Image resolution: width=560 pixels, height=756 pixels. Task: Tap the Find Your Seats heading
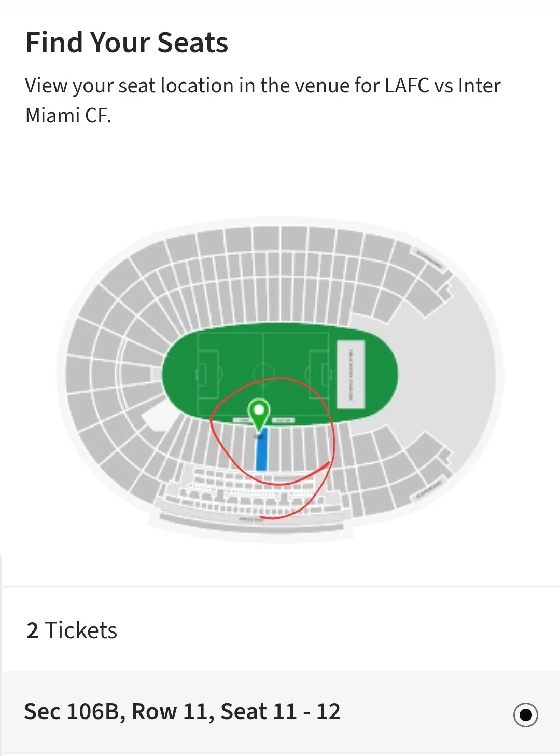tap(127, 43)
